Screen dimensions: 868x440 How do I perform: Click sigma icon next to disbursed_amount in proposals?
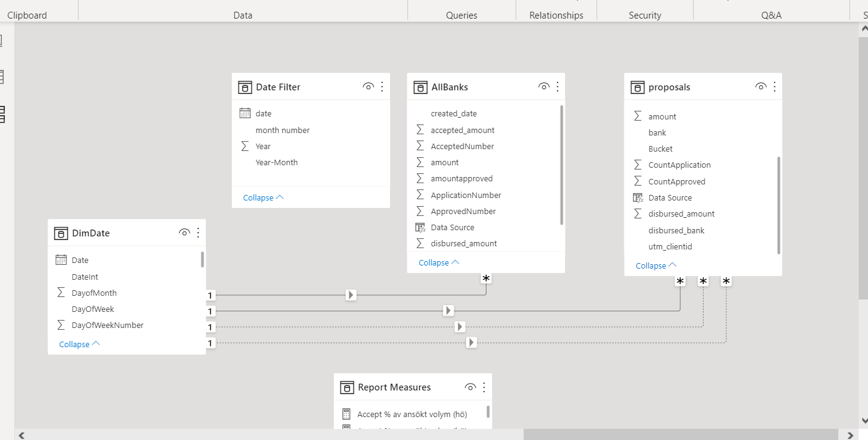pos(638,214)
